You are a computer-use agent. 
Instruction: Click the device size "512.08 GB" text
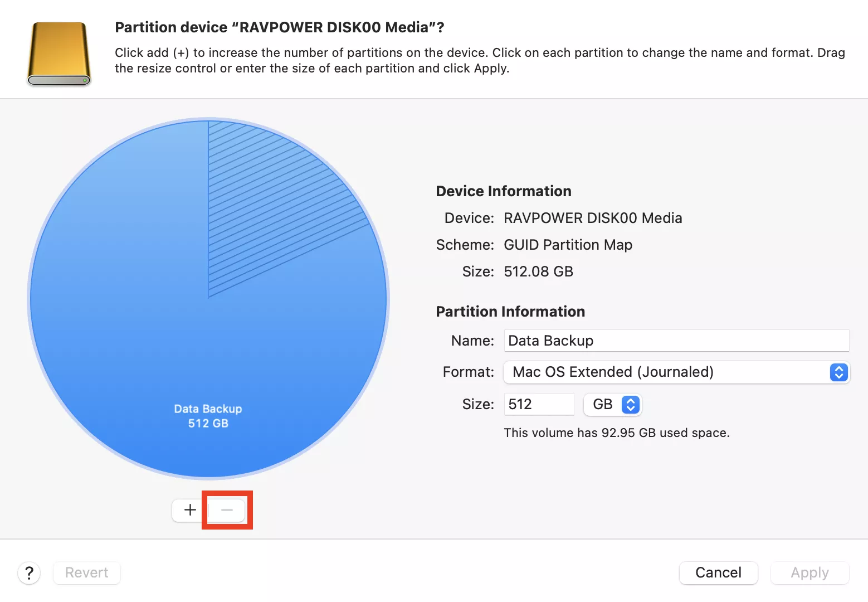coord(538,271)
